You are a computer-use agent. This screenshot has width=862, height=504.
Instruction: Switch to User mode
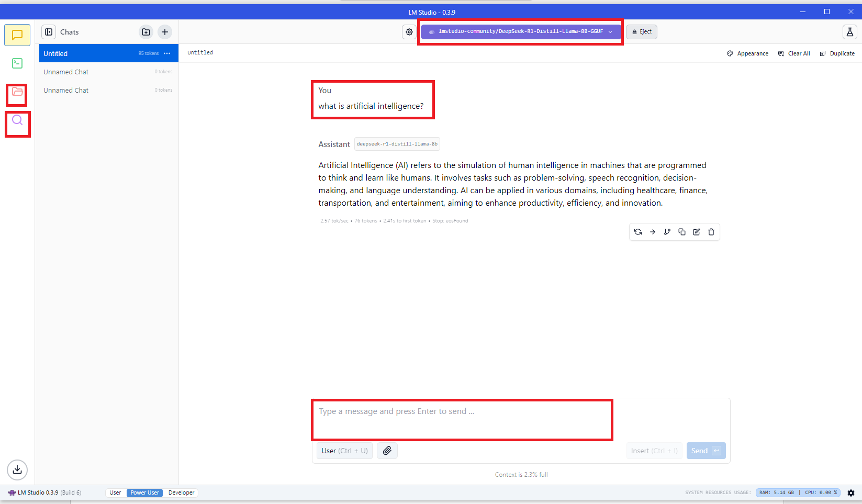coord(115,492)
